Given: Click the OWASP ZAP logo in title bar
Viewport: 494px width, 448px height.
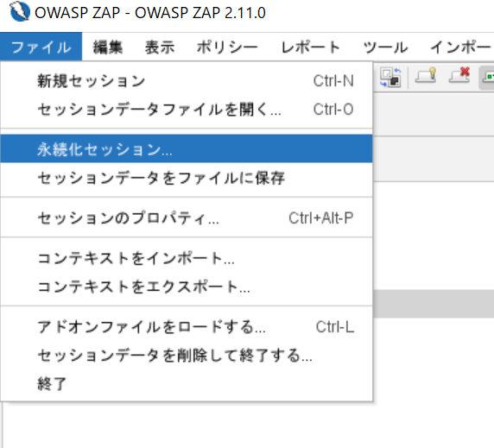Looking at the screenshot, I should (20, 11).
